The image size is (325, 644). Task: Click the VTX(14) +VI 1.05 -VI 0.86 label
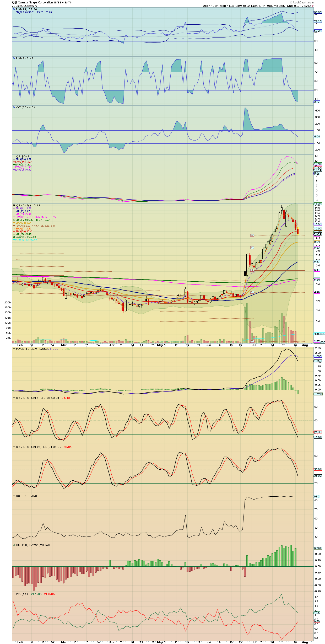35,594
